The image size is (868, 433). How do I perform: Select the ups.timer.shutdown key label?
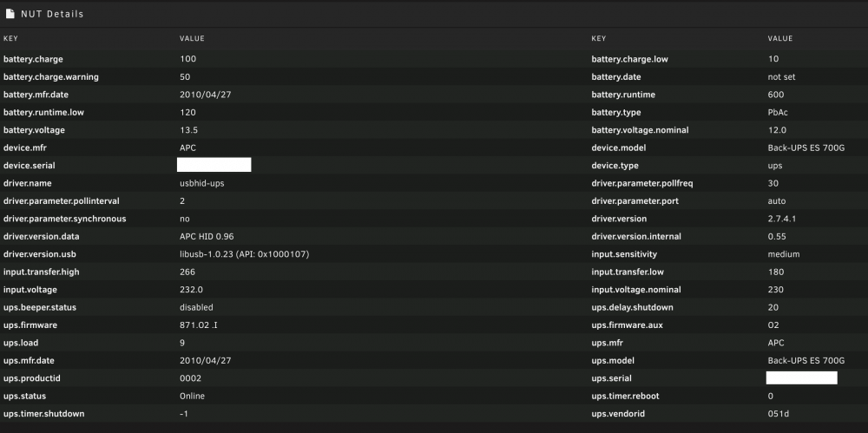[44, 414]
